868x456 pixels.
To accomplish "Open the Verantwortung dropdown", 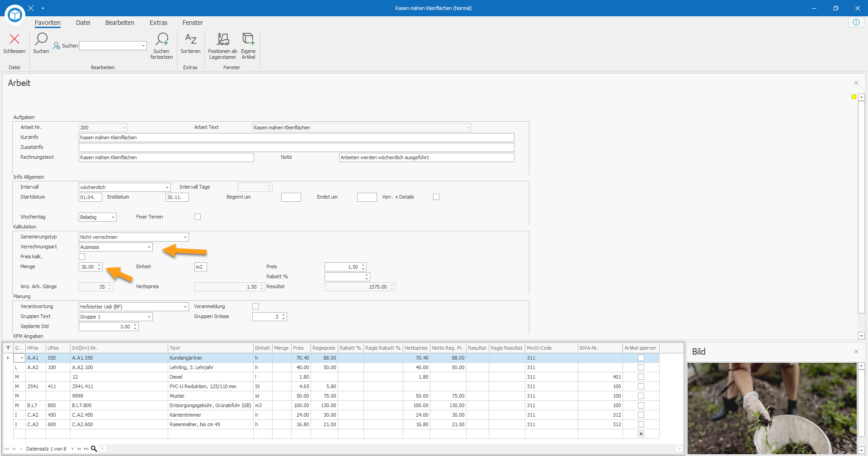I will click(x=185, y=307).
